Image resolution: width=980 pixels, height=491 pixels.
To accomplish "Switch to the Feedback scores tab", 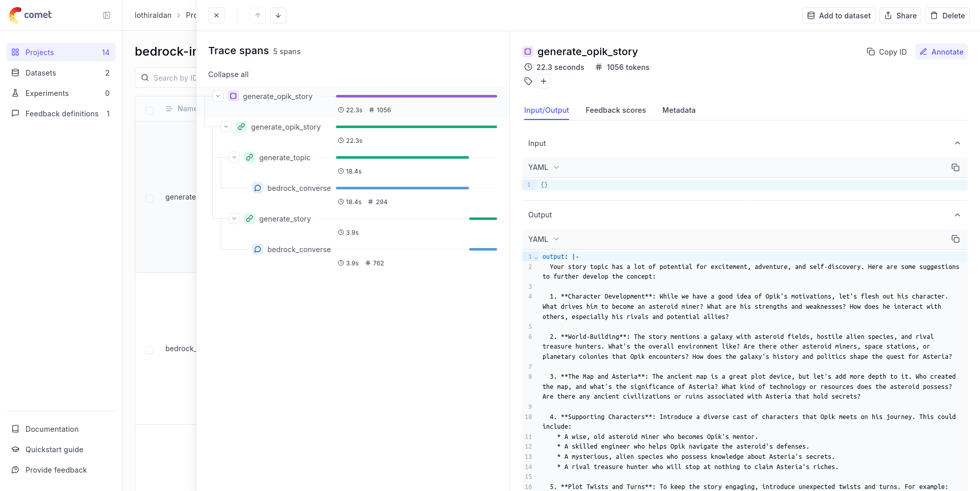I will [616, 110].
